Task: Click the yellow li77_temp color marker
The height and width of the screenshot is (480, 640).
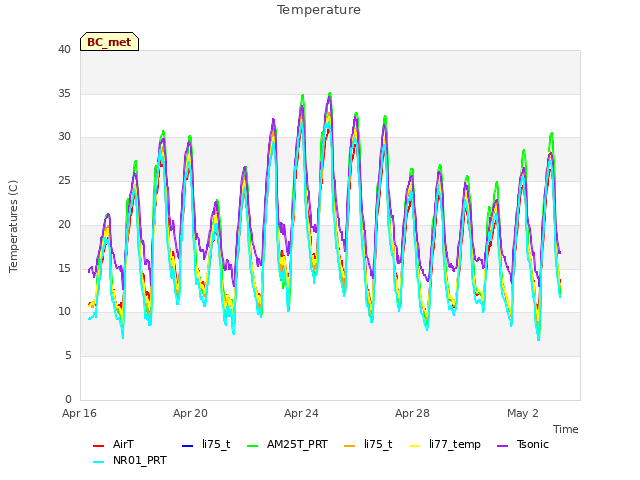Action: click(x=414, y=445)
